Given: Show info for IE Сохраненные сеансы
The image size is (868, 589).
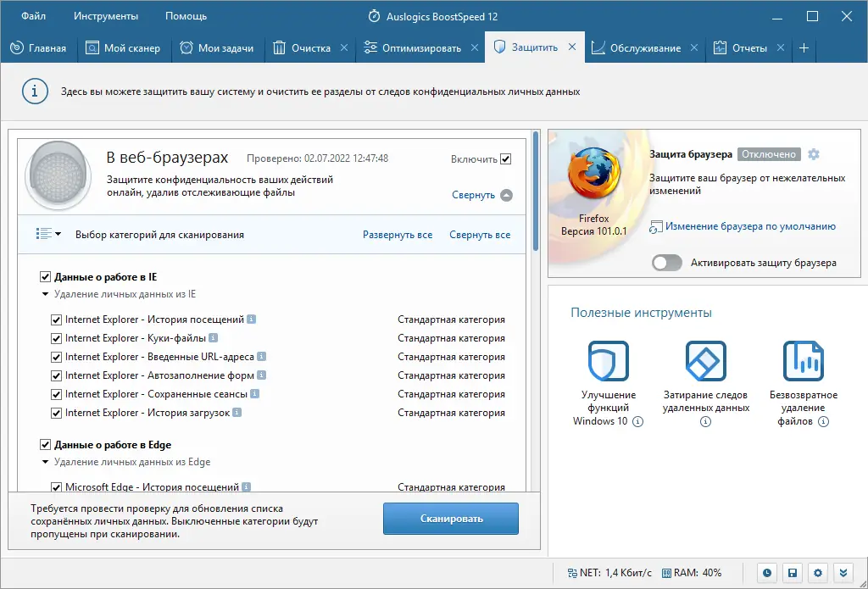Looking at the screenshot, I should tap(254, 394).
